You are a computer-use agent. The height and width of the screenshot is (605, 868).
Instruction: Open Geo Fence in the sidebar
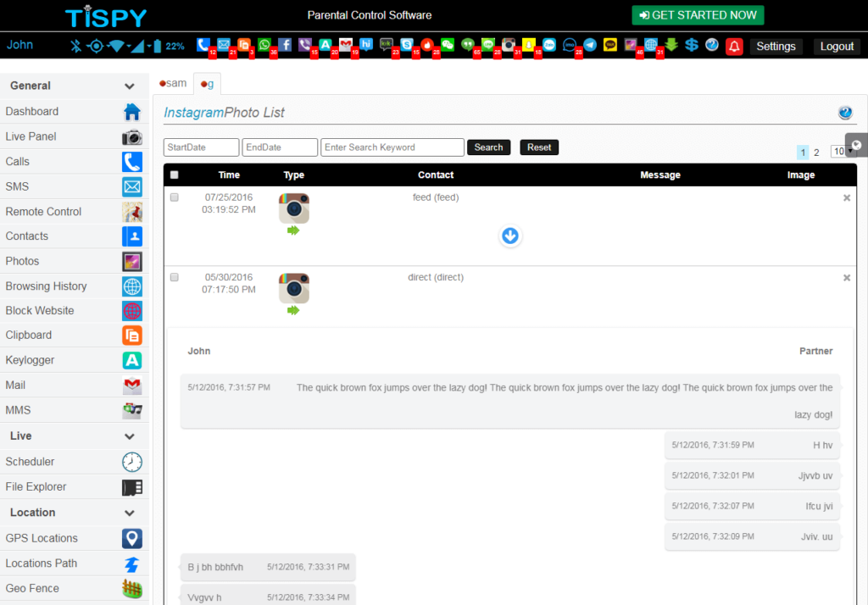click(x=75, y=588)
